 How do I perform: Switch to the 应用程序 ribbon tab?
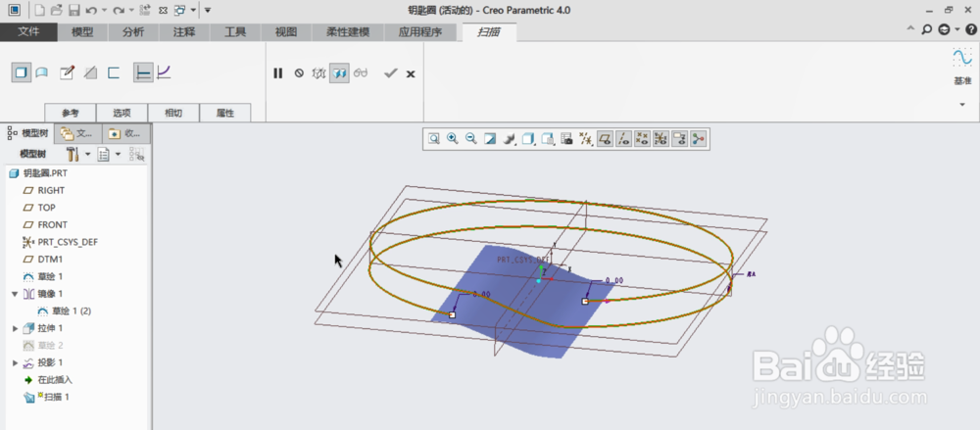pos(420,32)
